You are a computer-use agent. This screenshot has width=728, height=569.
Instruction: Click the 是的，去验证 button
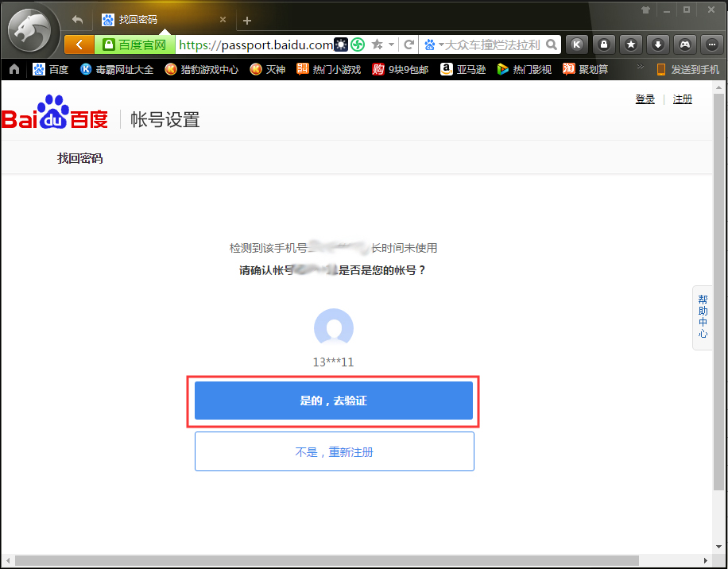pyautogui.click(x=334, y=401)
